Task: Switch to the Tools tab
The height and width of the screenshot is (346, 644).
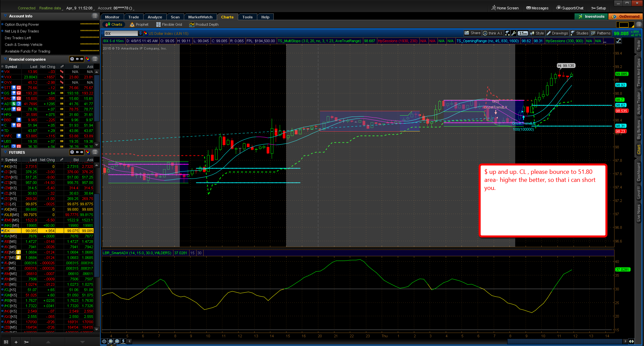Action: (x=248, y=17)
